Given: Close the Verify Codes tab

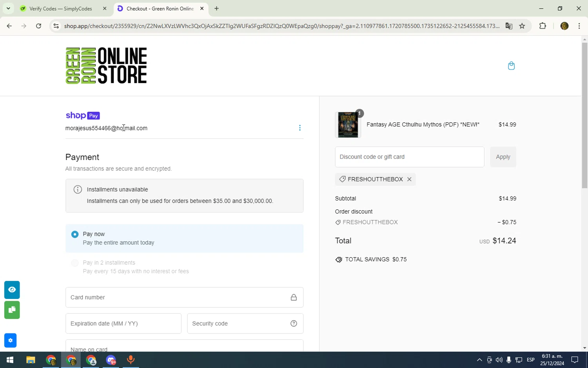Looking at the screenshot, I should [x=105, y=8].
